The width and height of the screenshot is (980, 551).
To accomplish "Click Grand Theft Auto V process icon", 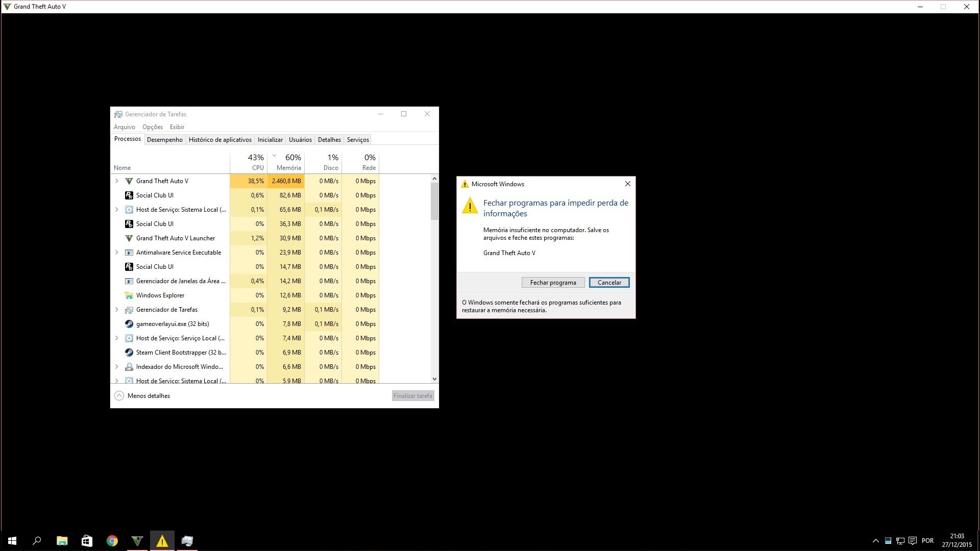I will 129,181.
